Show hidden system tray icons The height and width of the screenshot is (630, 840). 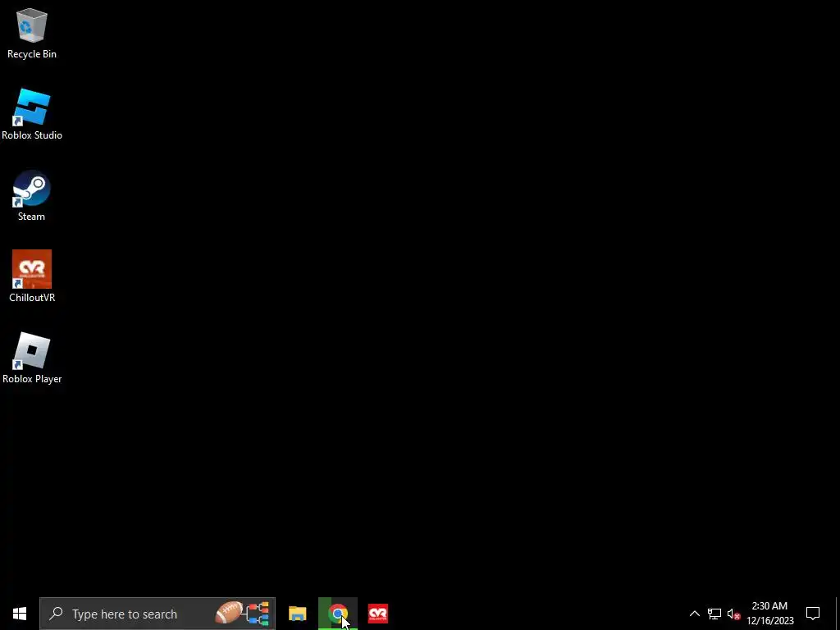(x=694, y=614)
